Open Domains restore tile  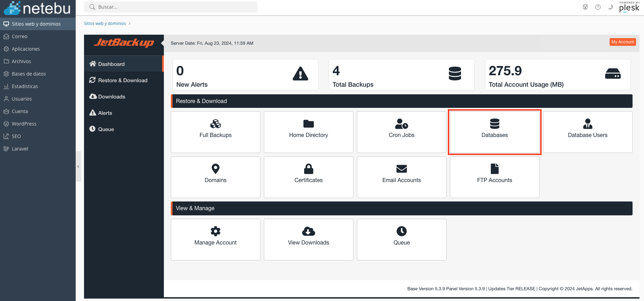coord(216,177)
